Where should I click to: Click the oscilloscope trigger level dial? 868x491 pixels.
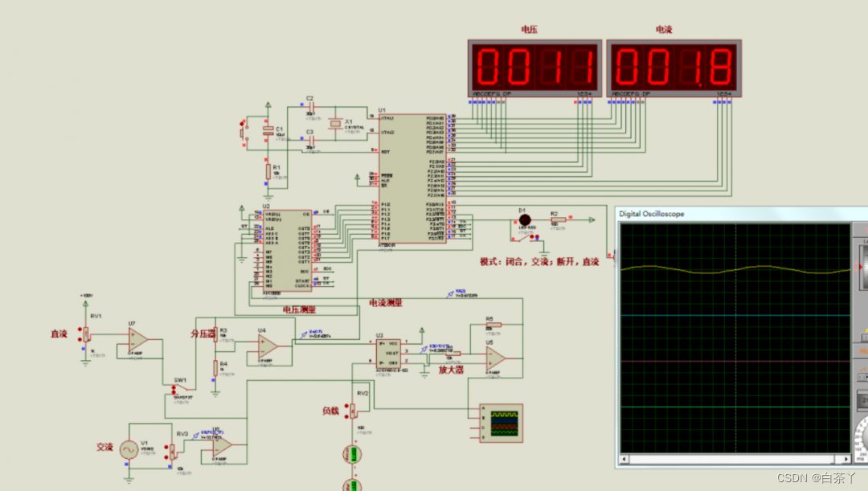point(863,268)
